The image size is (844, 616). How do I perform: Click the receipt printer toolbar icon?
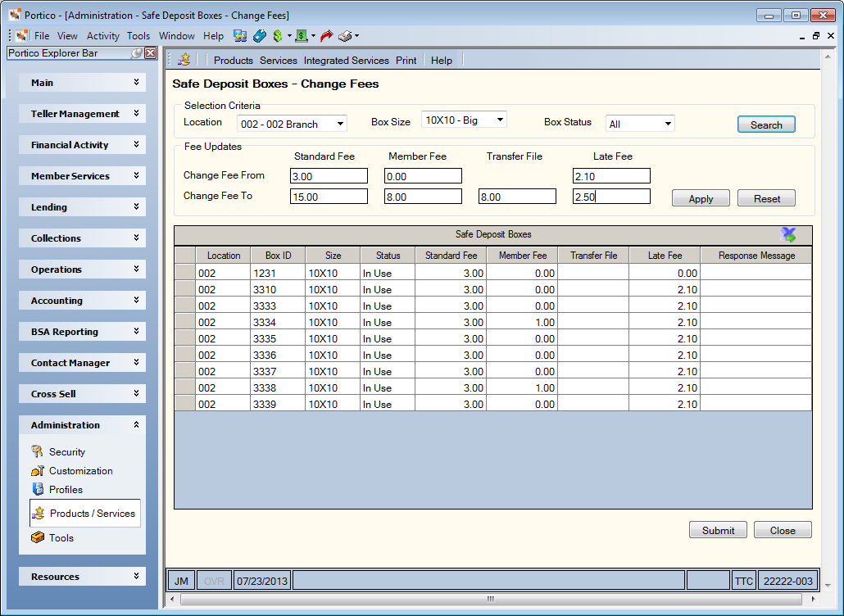tap(345, 36)
